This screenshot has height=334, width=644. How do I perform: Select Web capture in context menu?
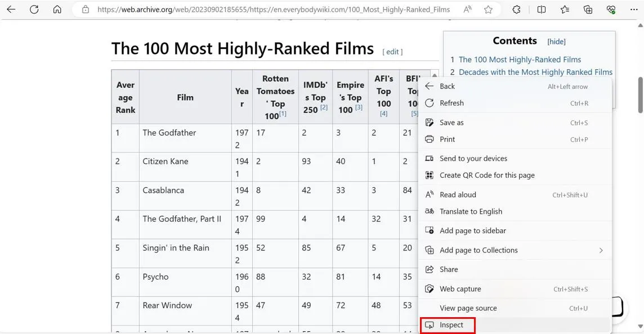tap(515, 289)
